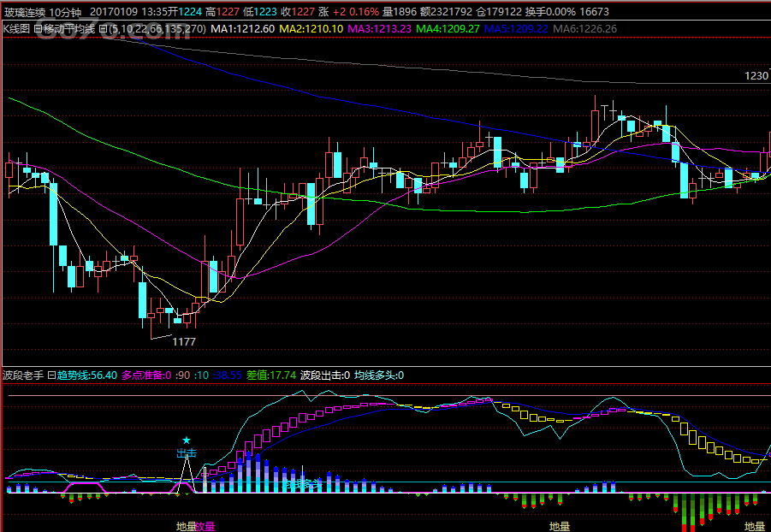Image resolution: width=771 pixels, height=532 pixels.
Task: Click the 20170109 13:35 timestamp
Action: [129, 11]
